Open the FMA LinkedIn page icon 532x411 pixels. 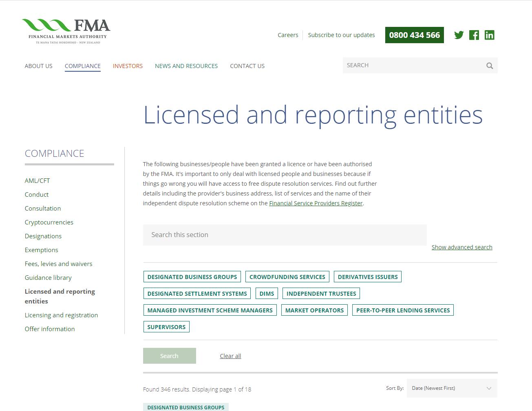[x=489, y=35]
